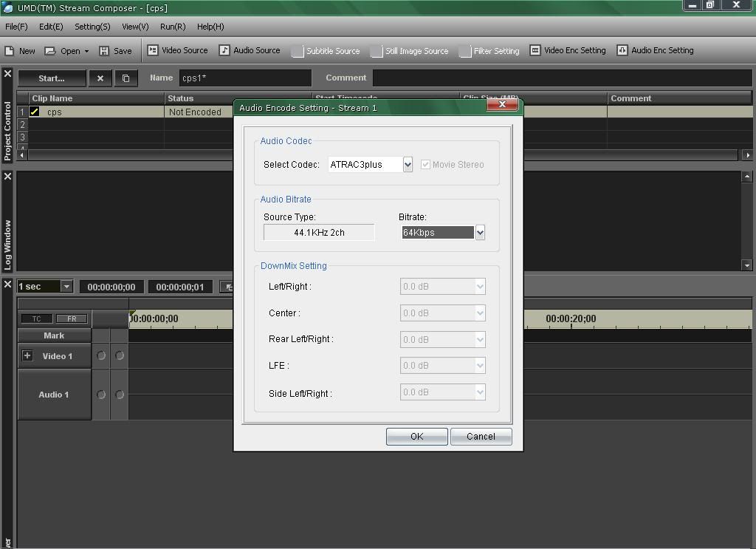Click the X delete button beside Start
This screenshot has width=756, height=549.
pos(100,78)
